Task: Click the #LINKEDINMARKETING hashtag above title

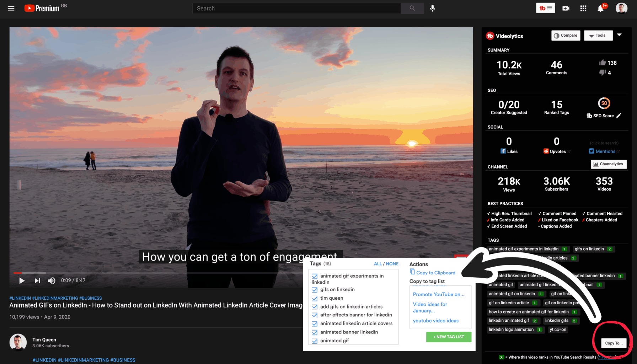Action: pos(55,298)
